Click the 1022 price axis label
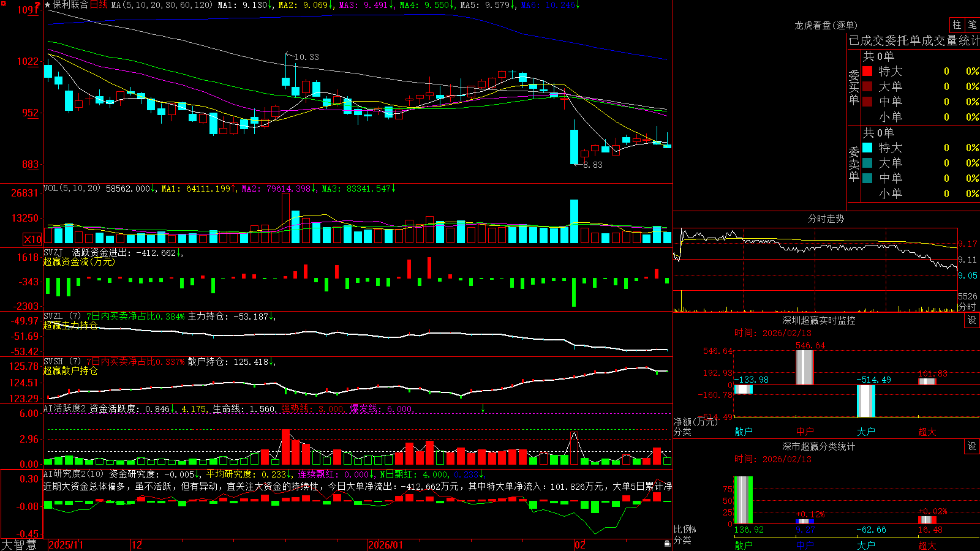 coord(28,61)
